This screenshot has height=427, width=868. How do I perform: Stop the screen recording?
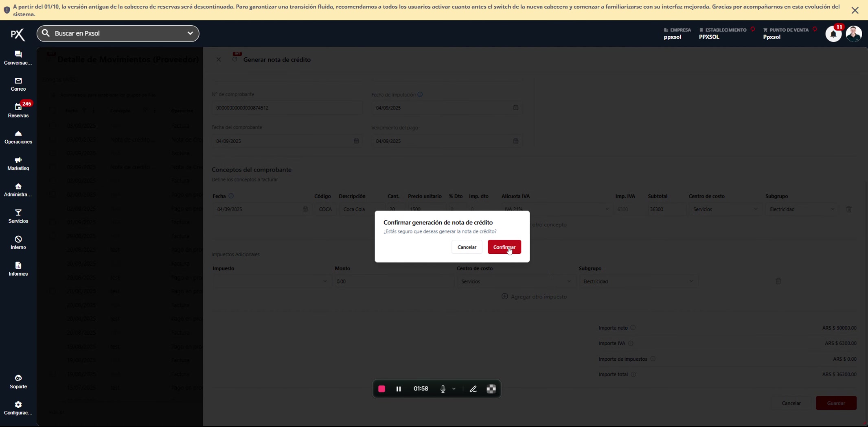(x=381, y=389)
